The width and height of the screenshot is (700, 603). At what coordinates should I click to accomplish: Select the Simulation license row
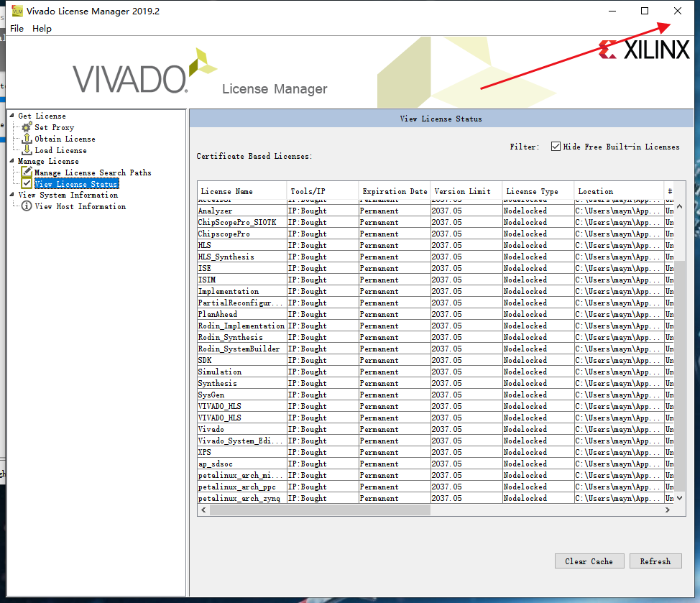click(x=436, y=372)
